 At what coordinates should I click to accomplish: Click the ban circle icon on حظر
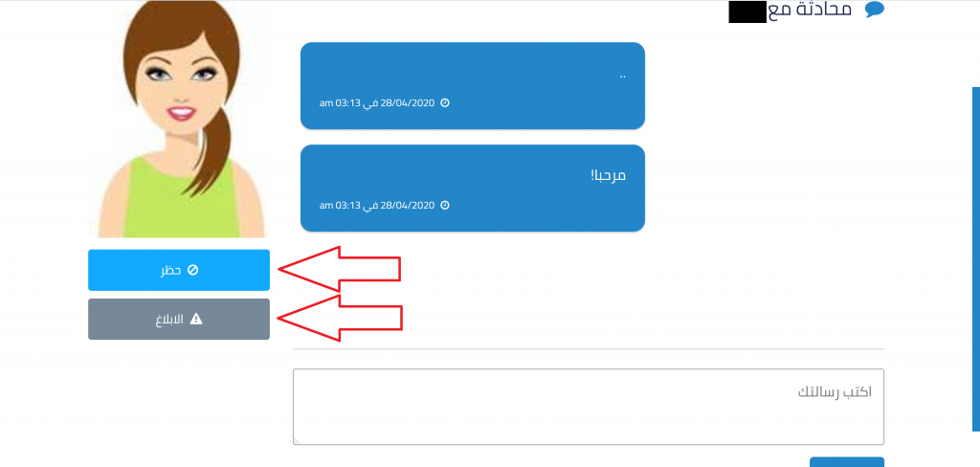point(192,270)
